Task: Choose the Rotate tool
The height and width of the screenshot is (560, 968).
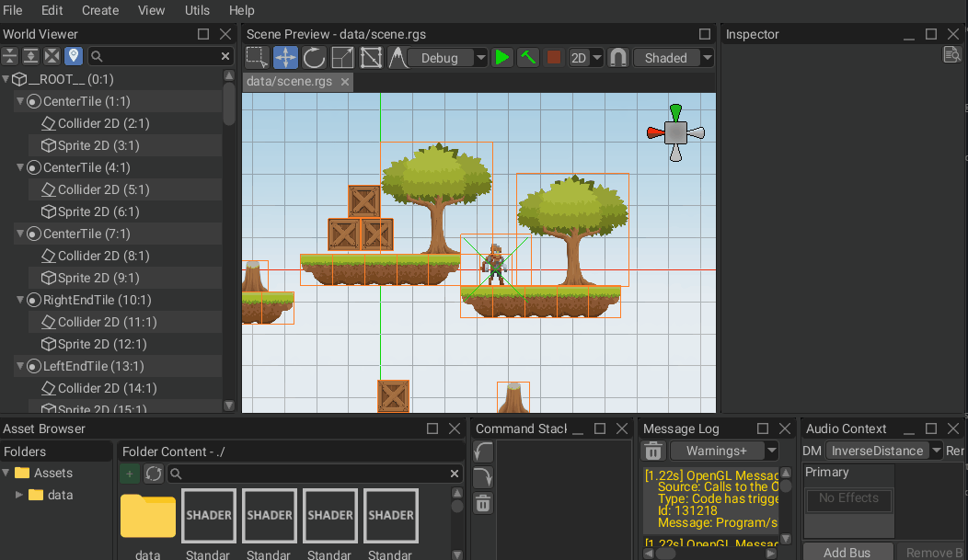Action: [x=314, y=57]
